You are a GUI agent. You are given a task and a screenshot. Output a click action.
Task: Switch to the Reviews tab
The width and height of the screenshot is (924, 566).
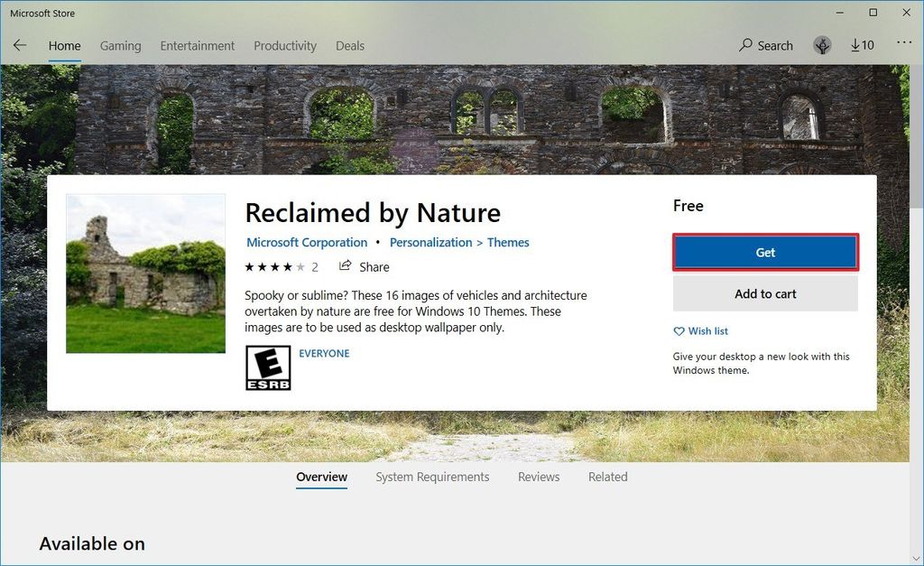tap(538, 477)
